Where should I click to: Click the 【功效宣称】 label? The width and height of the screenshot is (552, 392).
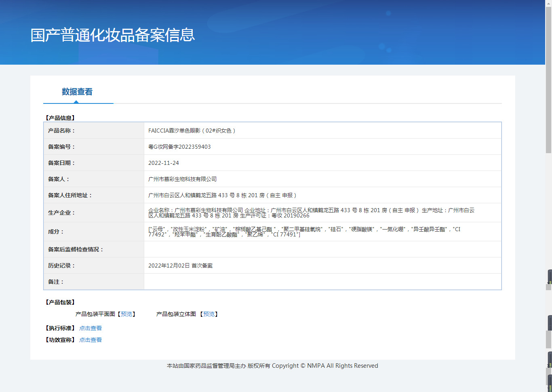(x=60, y=340)
